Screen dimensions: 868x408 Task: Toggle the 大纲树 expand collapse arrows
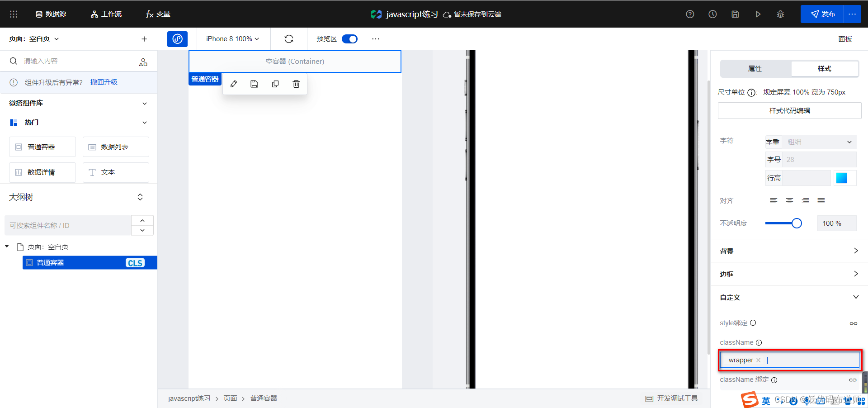click(x=140, y=197)
